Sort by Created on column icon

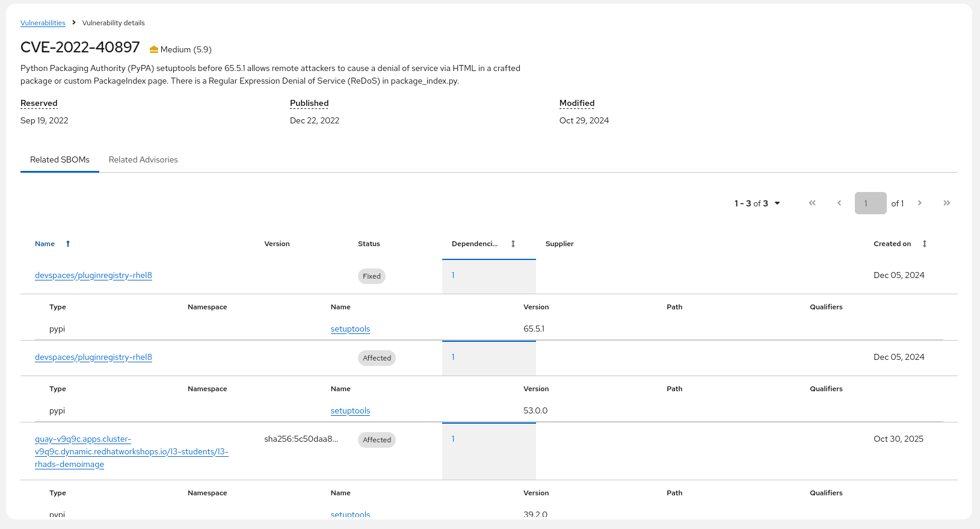click(925, 244)
